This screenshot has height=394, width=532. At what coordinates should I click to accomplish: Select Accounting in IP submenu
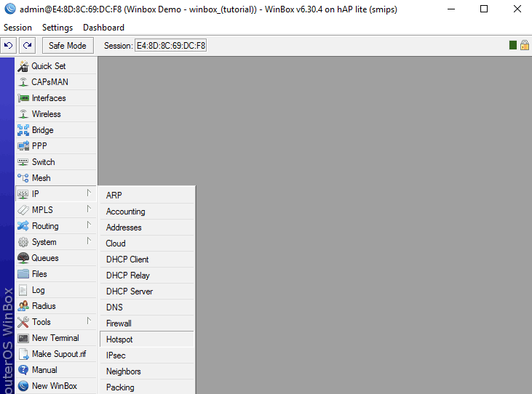pyautogui.click(x=147, y=212)
